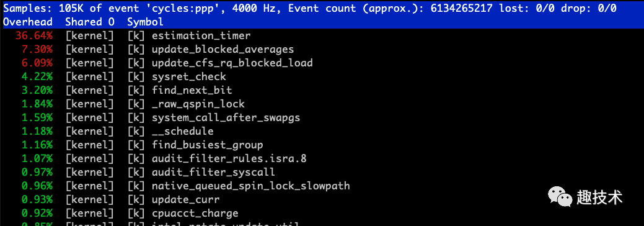Click the 0.97% overhead value
The image size is (644, 226).
37,172
